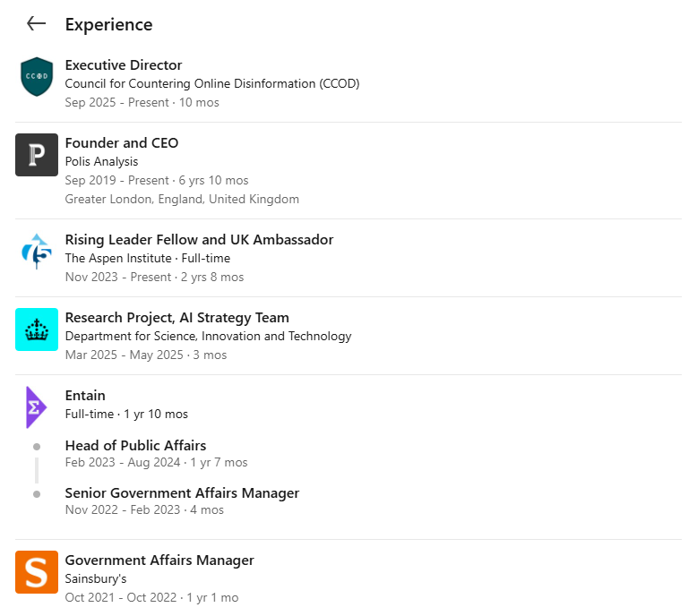This screenshot has height=616, width=697.
Task: Select the Founder and CEO title
Action: [x=122, y=143]
